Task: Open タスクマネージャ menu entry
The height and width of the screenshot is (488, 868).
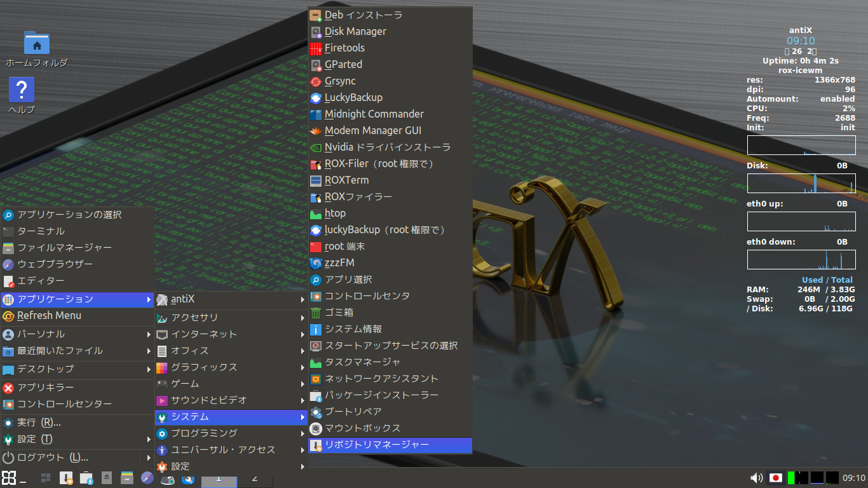Action: pyautogui.click(x=390, y=362)
